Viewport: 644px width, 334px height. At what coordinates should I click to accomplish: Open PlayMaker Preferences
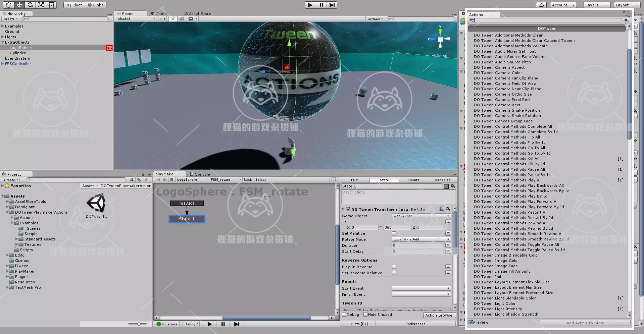click(415, 324)
